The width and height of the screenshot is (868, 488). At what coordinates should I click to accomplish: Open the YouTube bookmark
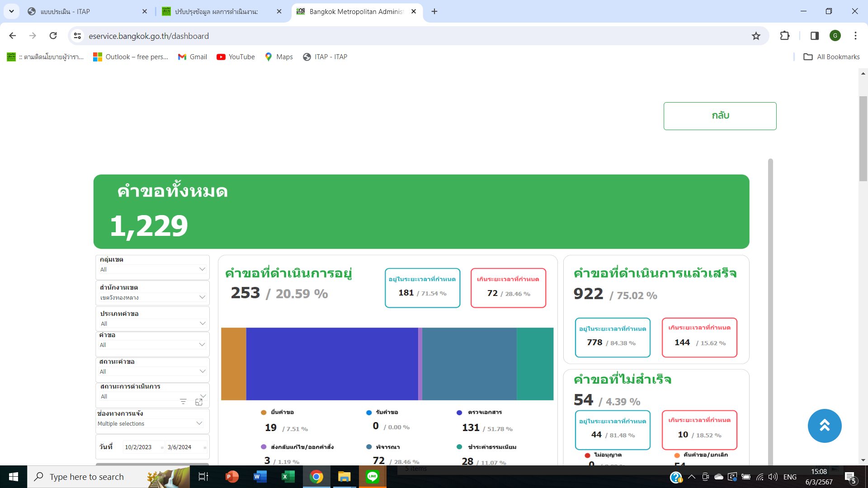point(236,57)
